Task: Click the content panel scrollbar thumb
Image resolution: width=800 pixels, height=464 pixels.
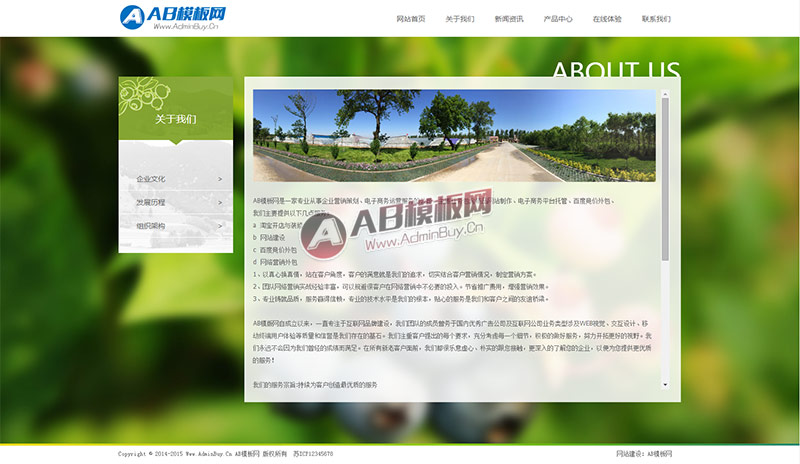Action: [665, 179]
